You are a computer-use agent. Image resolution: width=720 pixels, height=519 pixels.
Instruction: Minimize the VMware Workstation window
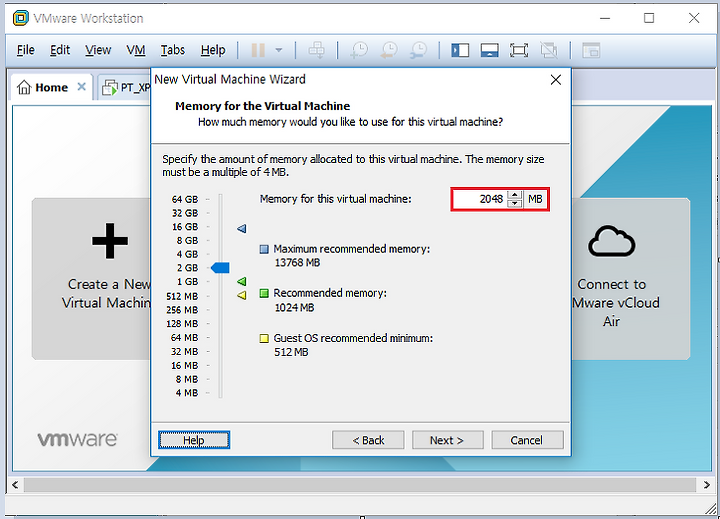point(605,18)
